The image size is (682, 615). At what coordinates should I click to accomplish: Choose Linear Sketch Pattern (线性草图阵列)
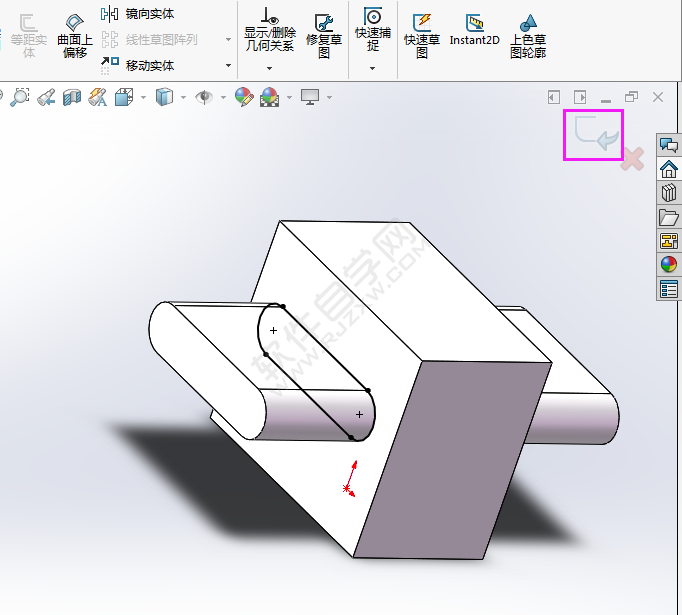click(x=150, y=40)
